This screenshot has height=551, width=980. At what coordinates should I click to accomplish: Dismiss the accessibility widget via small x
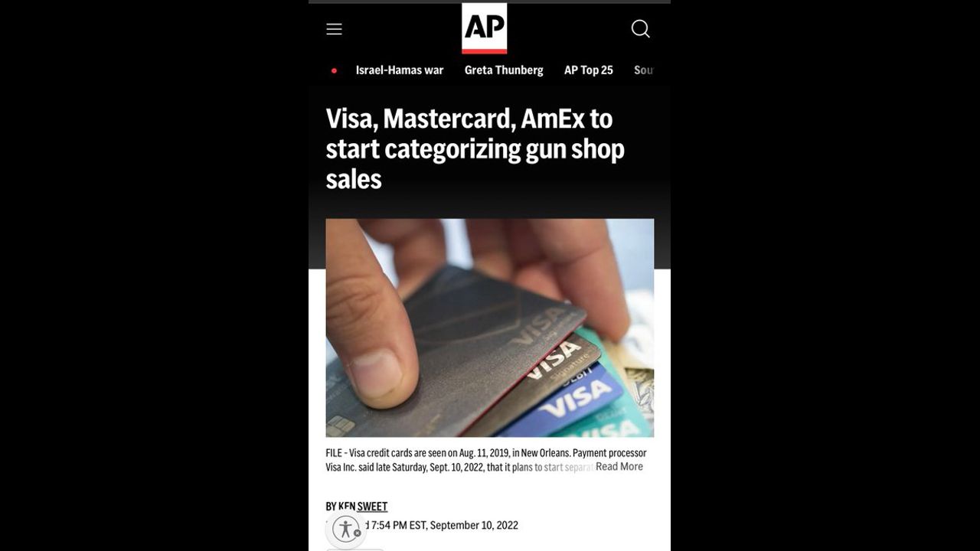pyautogui.click(x=357, y=533)
